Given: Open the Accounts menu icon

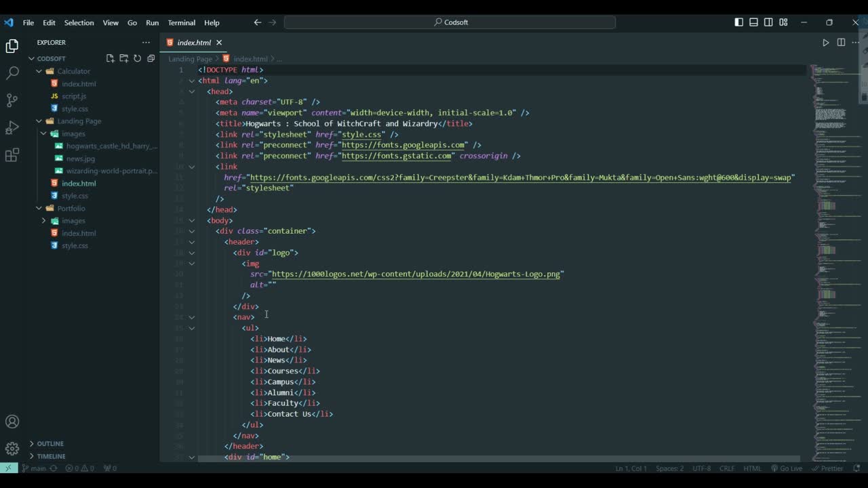Looking at the screenshot, I should click(x=12, y=422).
